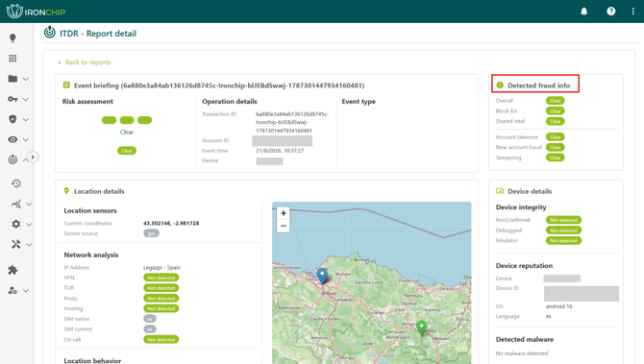644x364 pixels.
Task: Click the TOR Not detected badge
Action: coord(161,288)
